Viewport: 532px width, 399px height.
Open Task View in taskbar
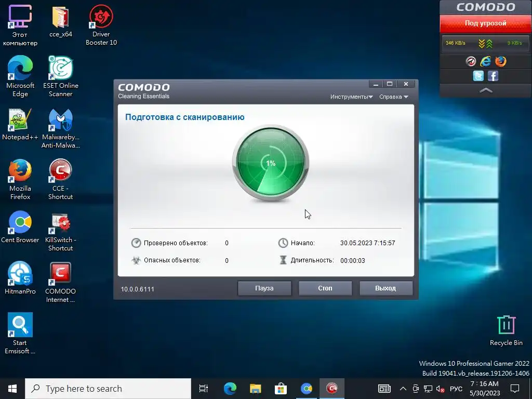pos(204,389)
